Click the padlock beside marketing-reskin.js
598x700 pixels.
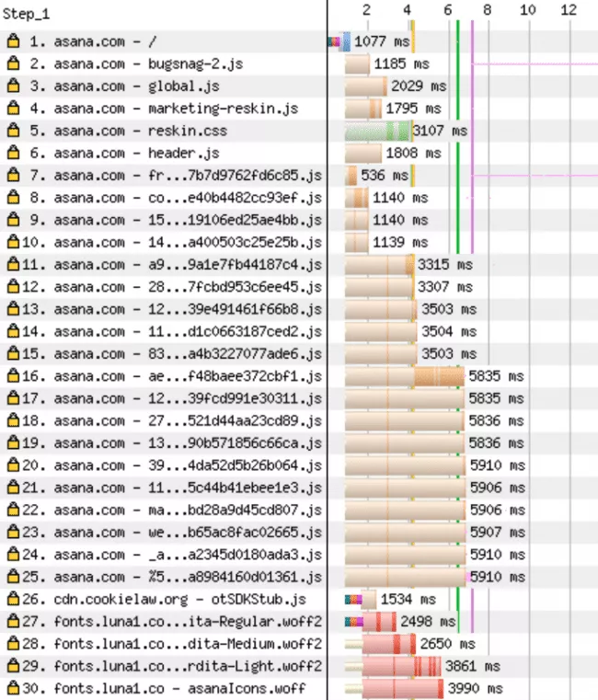coord(13,109)
